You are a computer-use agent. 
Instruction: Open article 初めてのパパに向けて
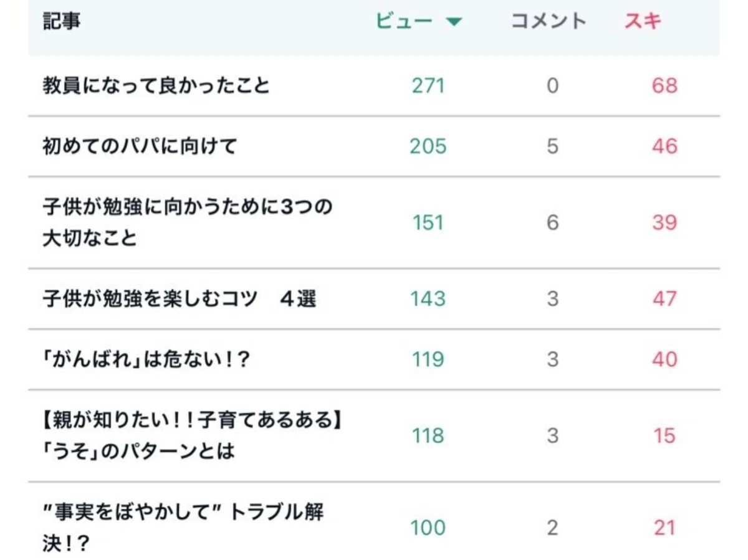coord(140,146)
